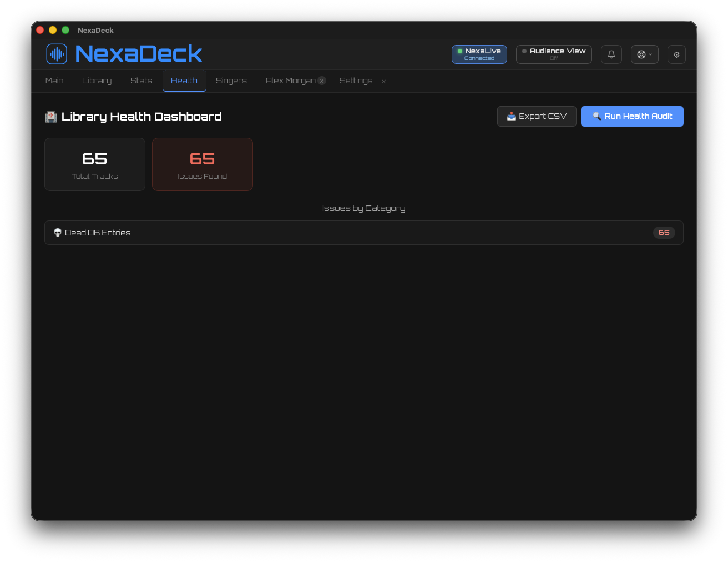
Task: Click the NexaDeck waveform logo icon
Action: 57,54
